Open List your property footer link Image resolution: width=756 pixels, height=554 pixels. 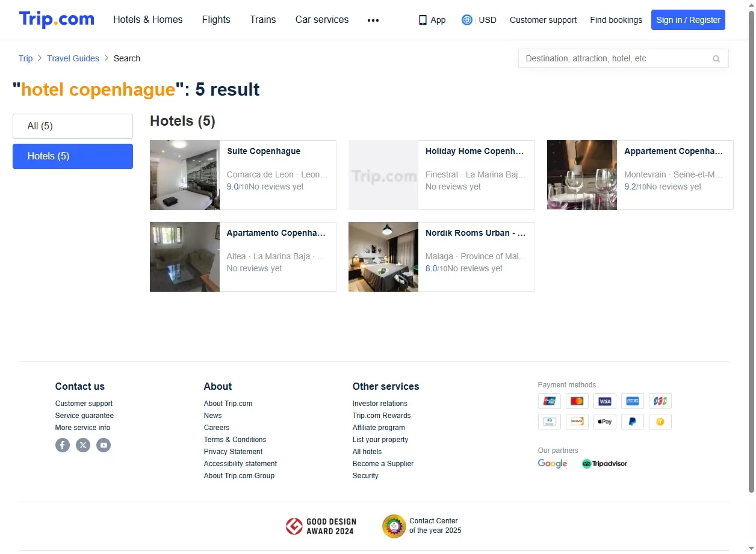pos(380,440)
